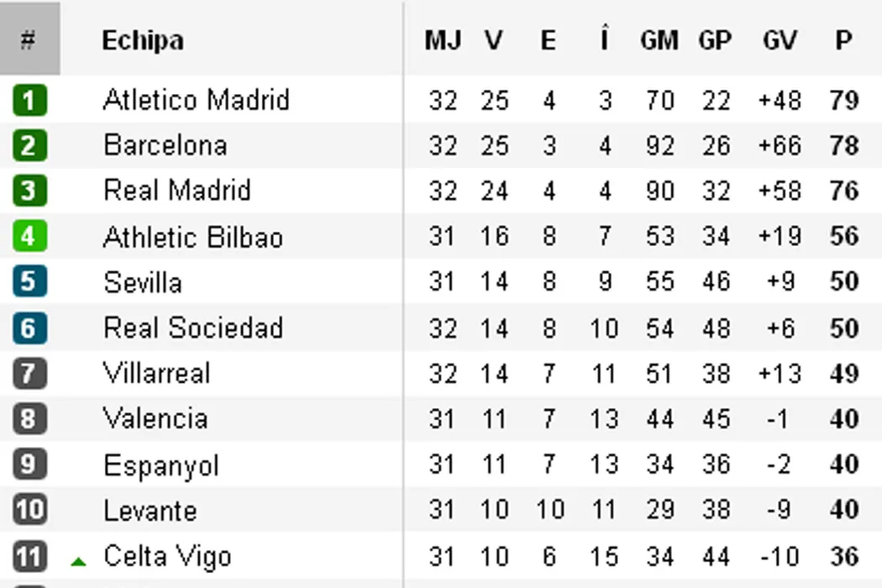
Task: Sort standings by Echipa column header
Action: tap(142, 40)
